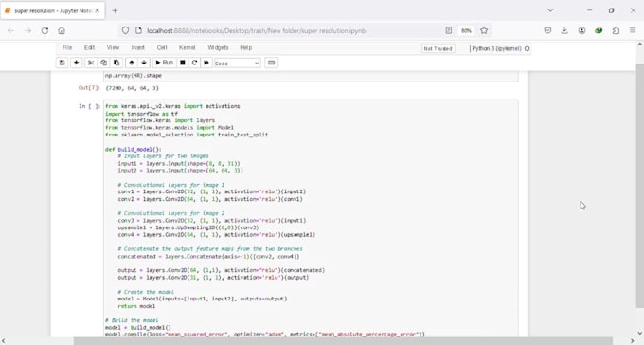Run the selected cell
644x345 pixels.
[x=164, y=63]
